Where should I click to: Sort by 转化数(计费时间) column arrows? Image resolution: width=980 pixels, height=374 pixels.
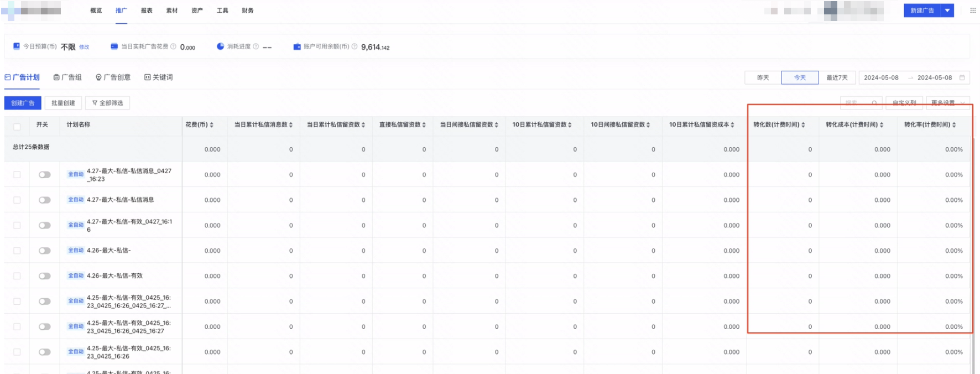803,125
